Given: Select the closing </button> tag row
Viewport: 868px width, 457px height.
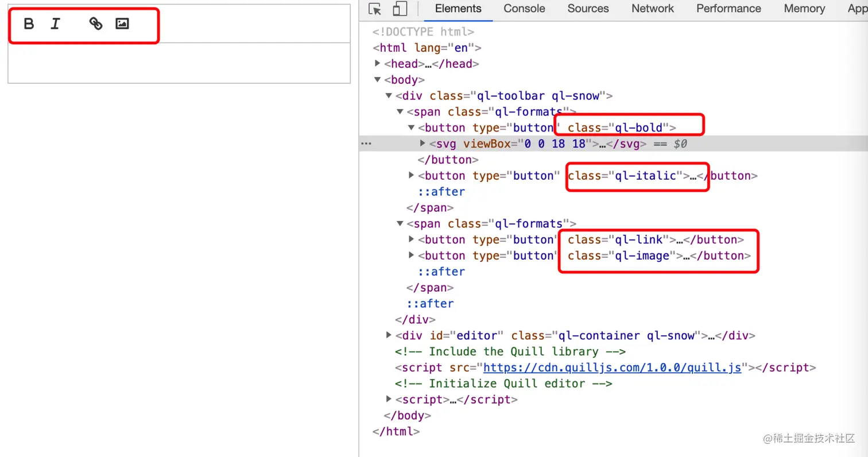Looking at the screenshot, I should (448, 160).
